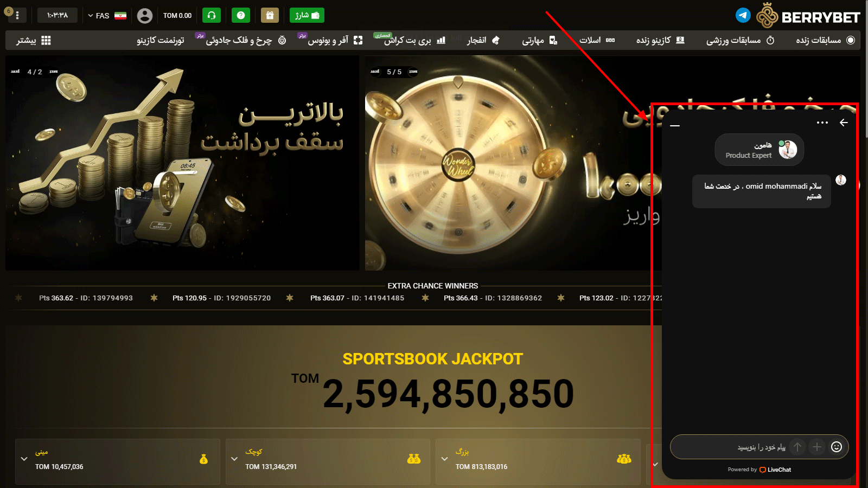The width and height of the screenshot is (868, 488).
Task: Expand the مینی jackpot panel
Action: [24, 459]
